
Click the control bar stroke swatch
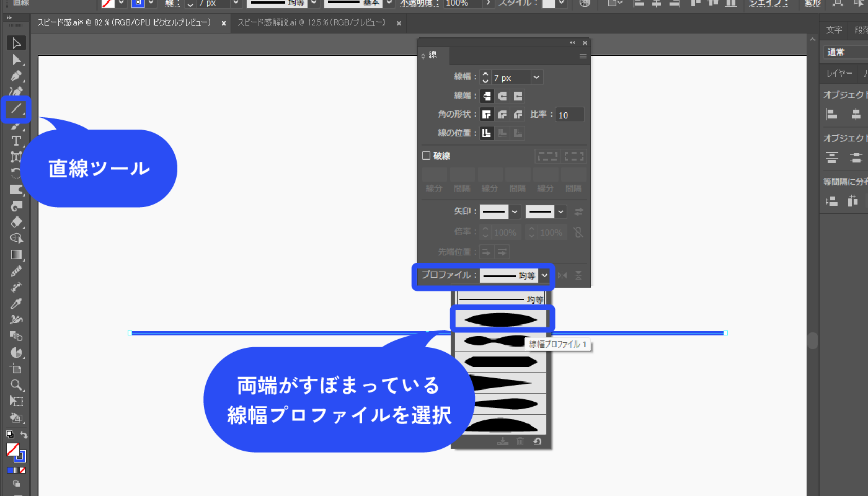point(138,2)
